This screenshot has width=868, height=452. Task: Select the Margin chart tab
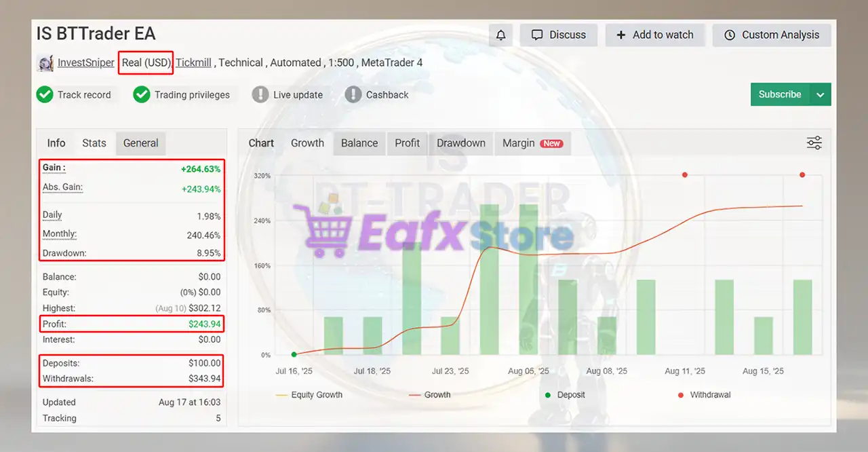point(532,143)
